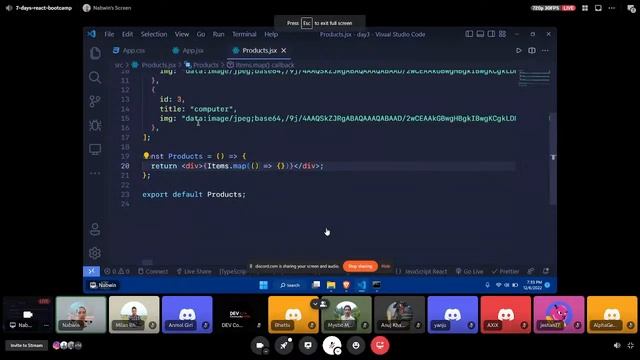The image size is (640, 360).
Task: Toggle the bottom panel layout icon
Action: pyautogui.click(x=480, y=34)
